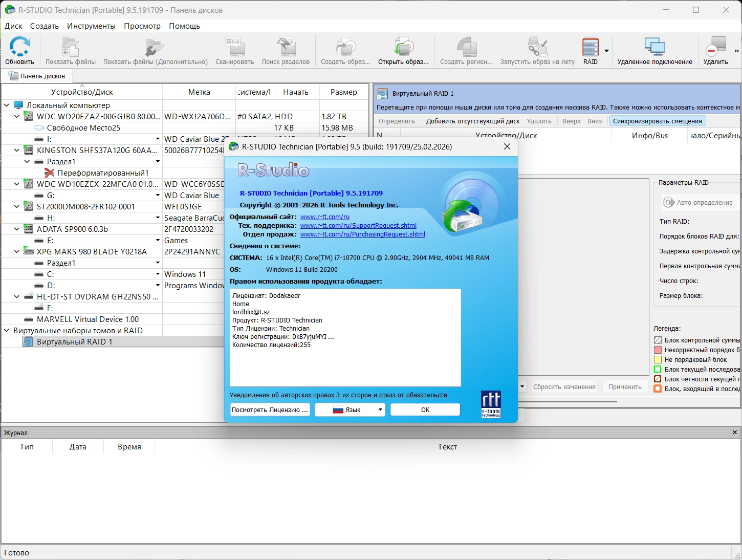
Task: Open an image via Открыть образ icon
Action: coord(403,47)
